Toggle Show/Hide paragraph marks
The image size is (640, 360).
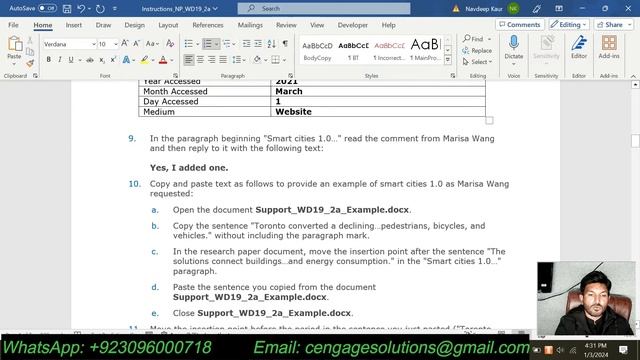[x=285, y=44]
